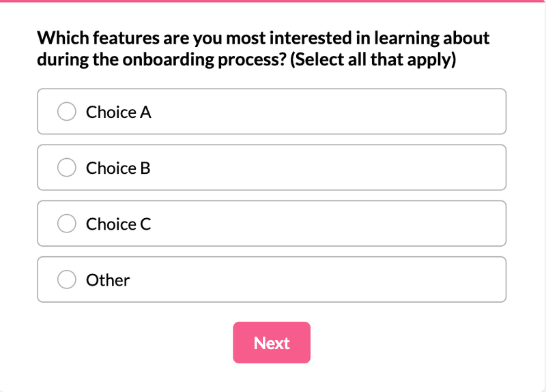Click blank area inside Other option box
This screenshot has width=546, height=392.
point(328,280)
